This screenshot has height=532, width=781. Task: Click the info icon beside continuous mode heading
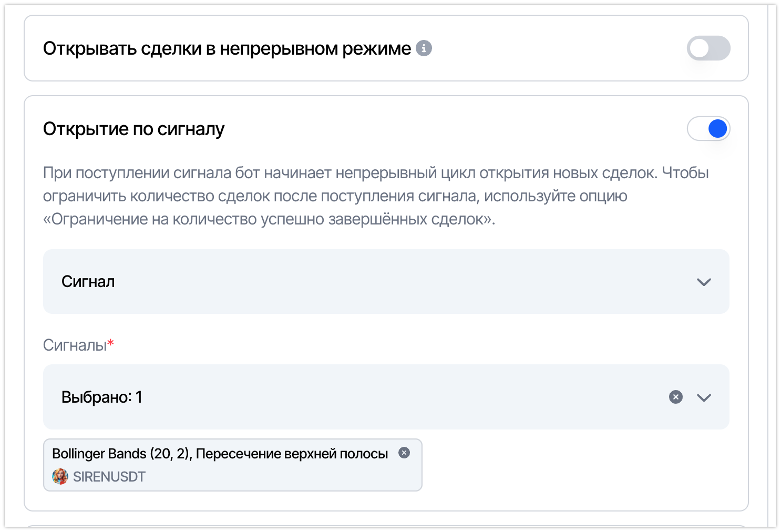pyautogui.click(x=424, y=48)
